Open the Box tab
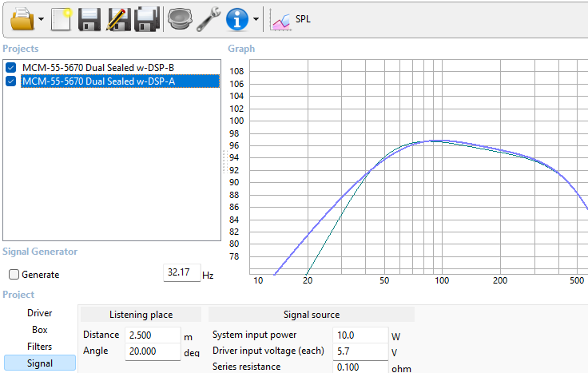The height and width of the screenshot is (373, 588). click(40, 330)
